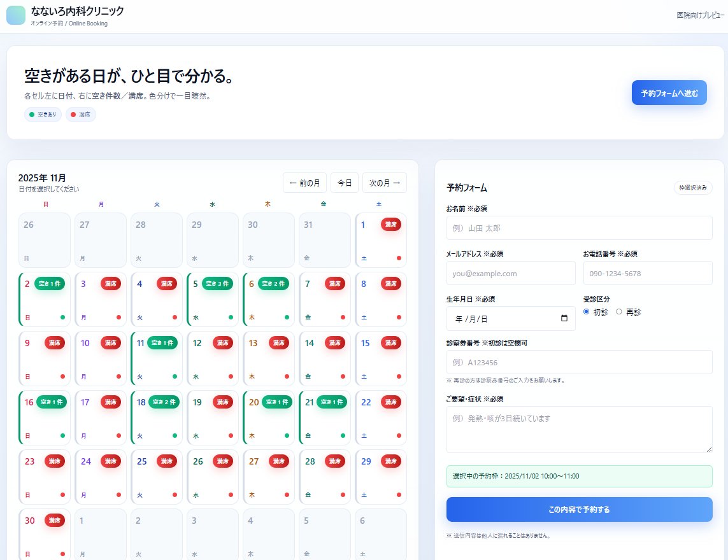Click November 9 満席 cell
The image size is (728, 560).
45,359
